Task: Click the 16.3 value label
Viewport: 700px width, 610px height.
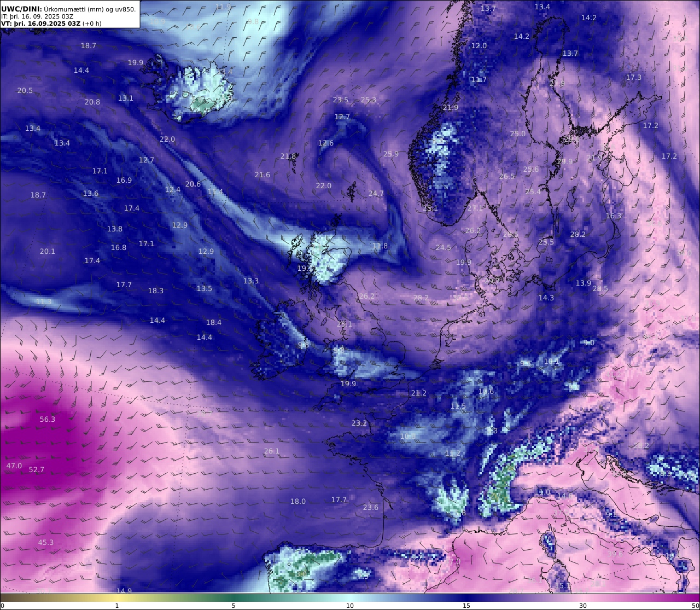Action: click(614, 216)
